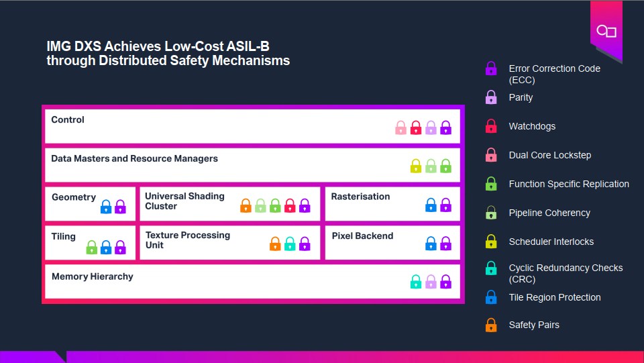Click the yellow Scheduler Interlocks legend padlock

(x=491, y=242)
